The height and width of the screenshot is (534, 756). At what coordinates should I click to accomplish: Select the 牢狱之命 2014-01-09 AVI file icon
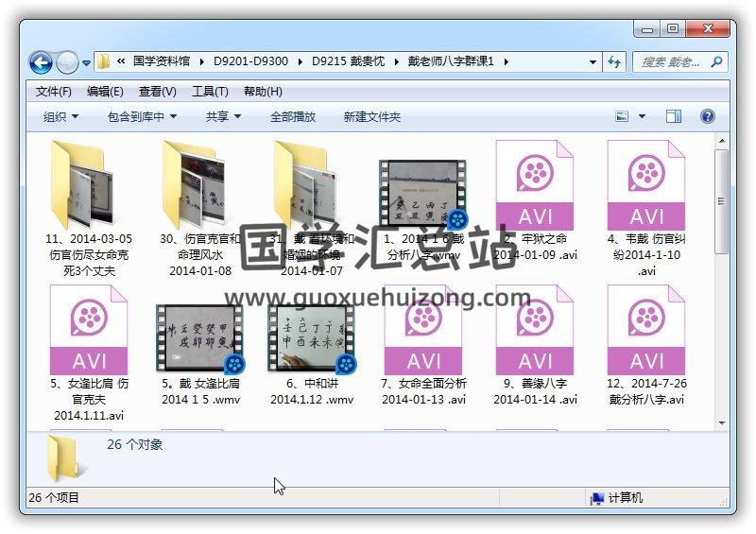(x=535, y=186)
